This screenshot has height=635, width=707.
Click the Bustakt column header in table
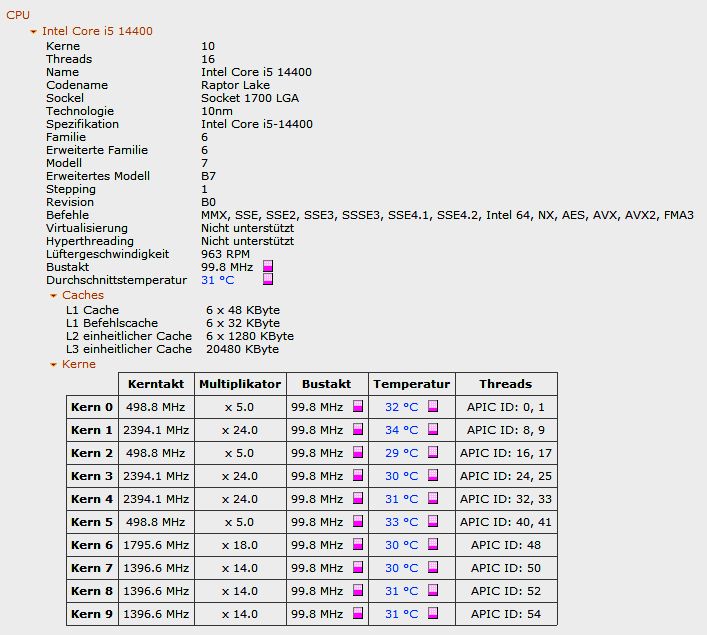tap(327, 384)
